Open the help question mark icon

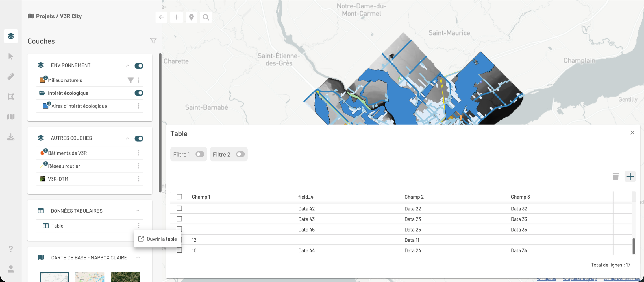(x=11, y=249)
